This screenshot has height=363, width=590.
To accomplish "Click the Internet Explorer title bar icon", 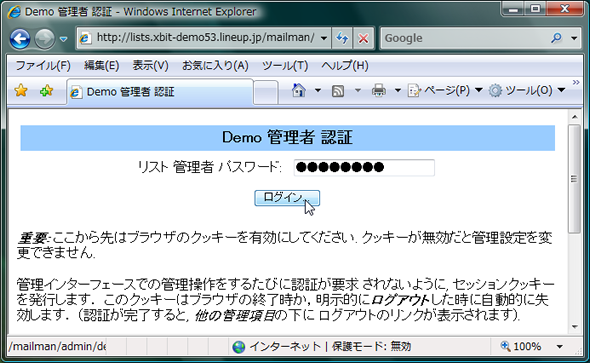I will coord(14,12).
